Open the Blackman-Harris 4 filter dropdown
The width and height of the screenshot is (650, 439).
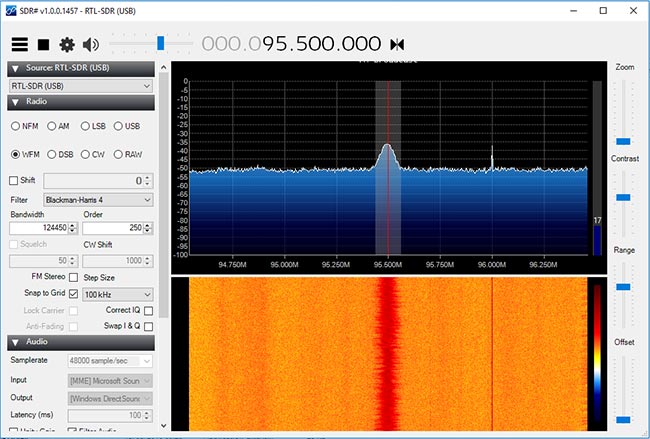pyautogui.click(x=97, y=200)
